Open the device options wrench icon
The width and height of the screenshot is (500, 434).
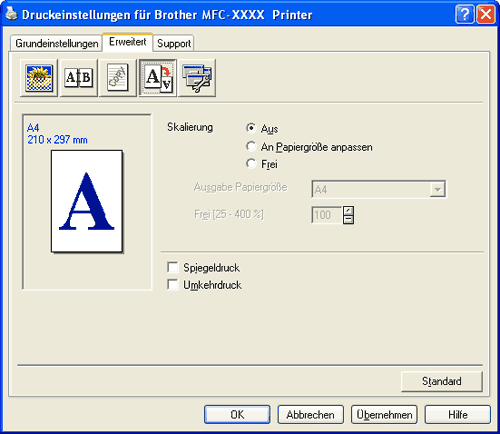click(197, 78)
